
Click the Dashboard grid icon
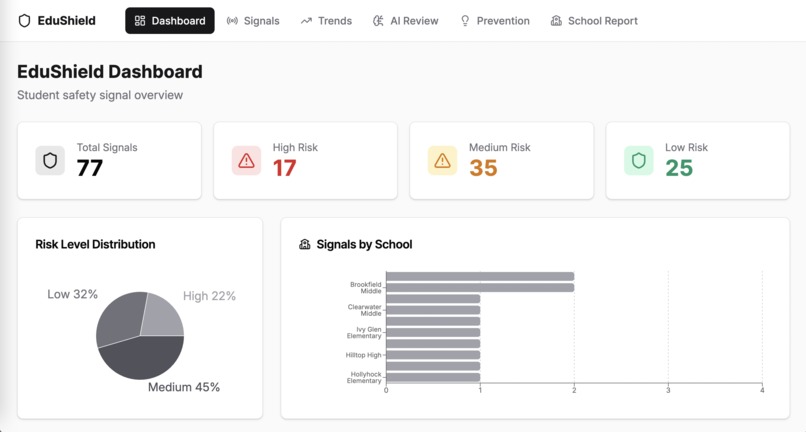140,21
